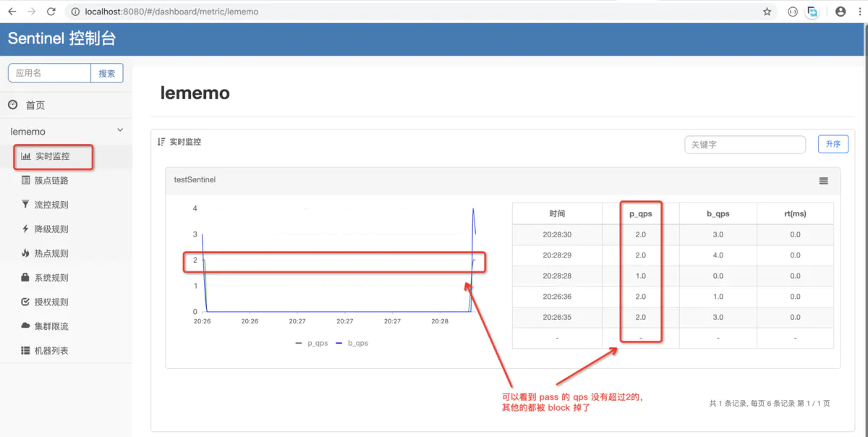Toggle p_qps series in chart legend

(311, 343)
